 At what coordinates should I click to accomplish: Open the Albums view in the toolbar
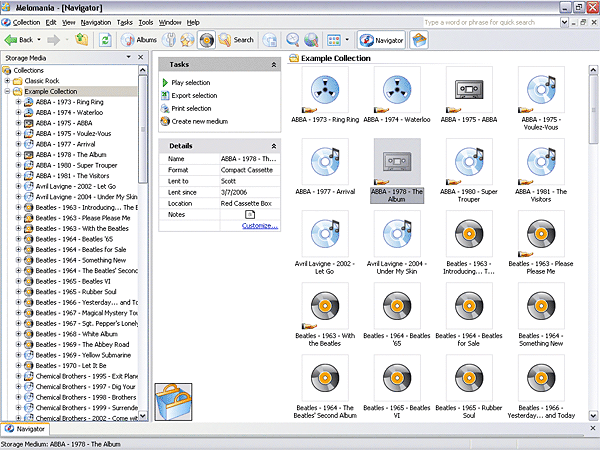click(x=139, y=40)
